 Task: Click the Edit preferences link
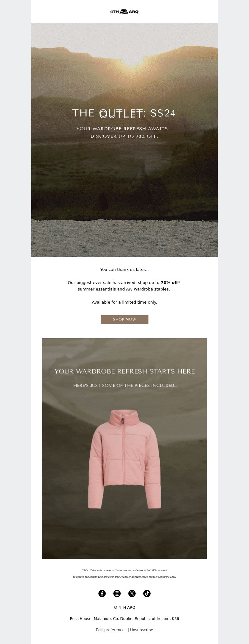point(111,630)
